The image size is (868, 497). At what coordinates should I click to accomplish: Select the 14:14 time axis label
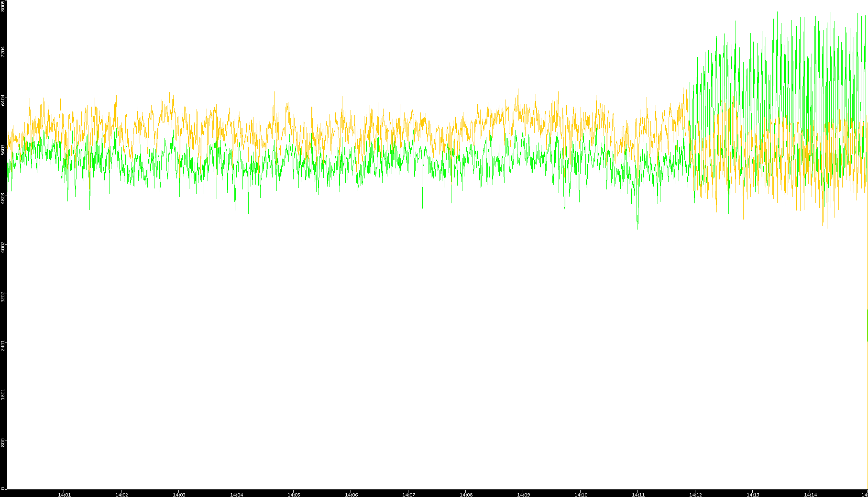[810, 495]
